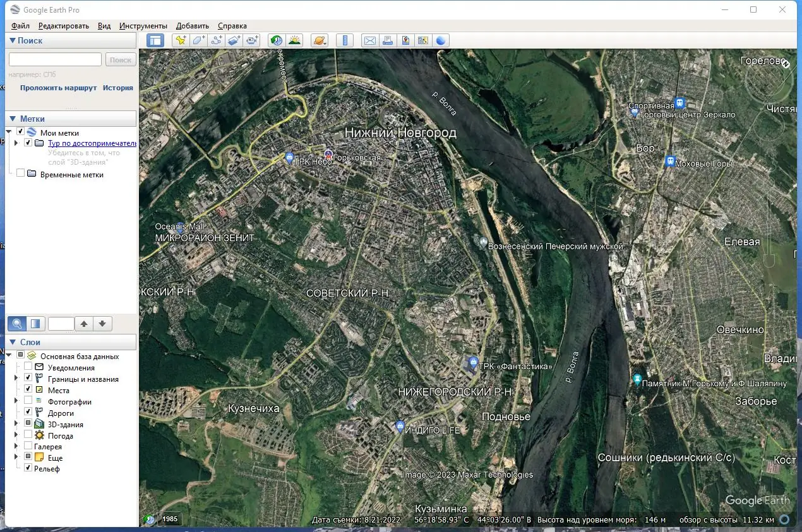Open search История link
Image resolution: width=802 pixels, height=532 pixels.
(118, 88)
